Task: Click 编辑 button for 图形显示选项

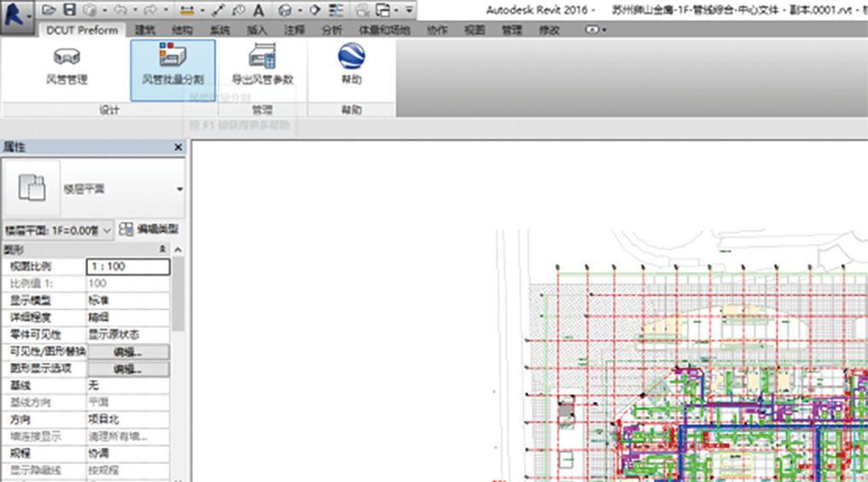Action: point(128,369)
